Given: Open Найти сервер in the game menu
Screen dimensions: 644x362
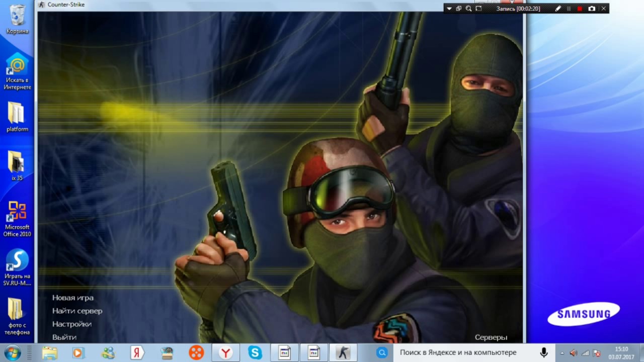Looking at the screenshot, I should point(77,311).
